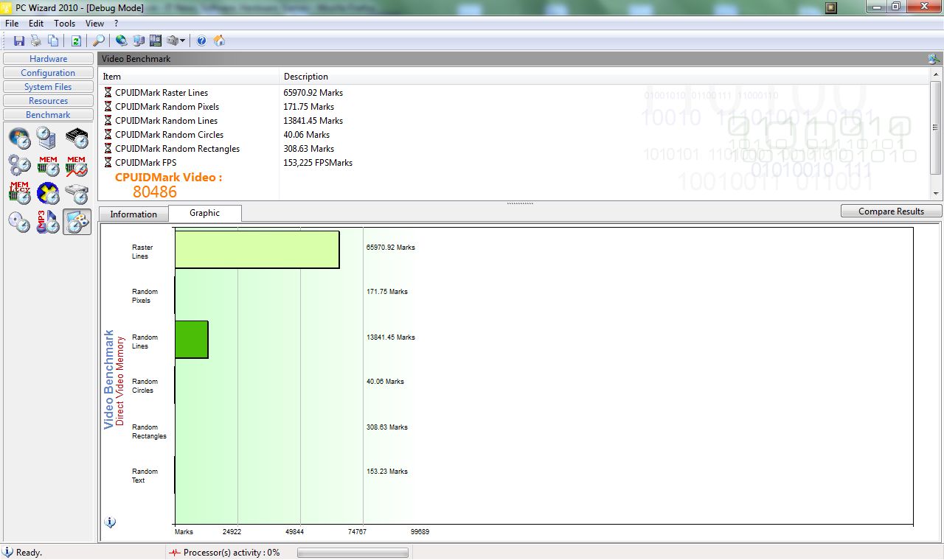This screenshot has height=560, width=944.
Task: Run the hard disk benchmark
Action: tap(77, 194)
